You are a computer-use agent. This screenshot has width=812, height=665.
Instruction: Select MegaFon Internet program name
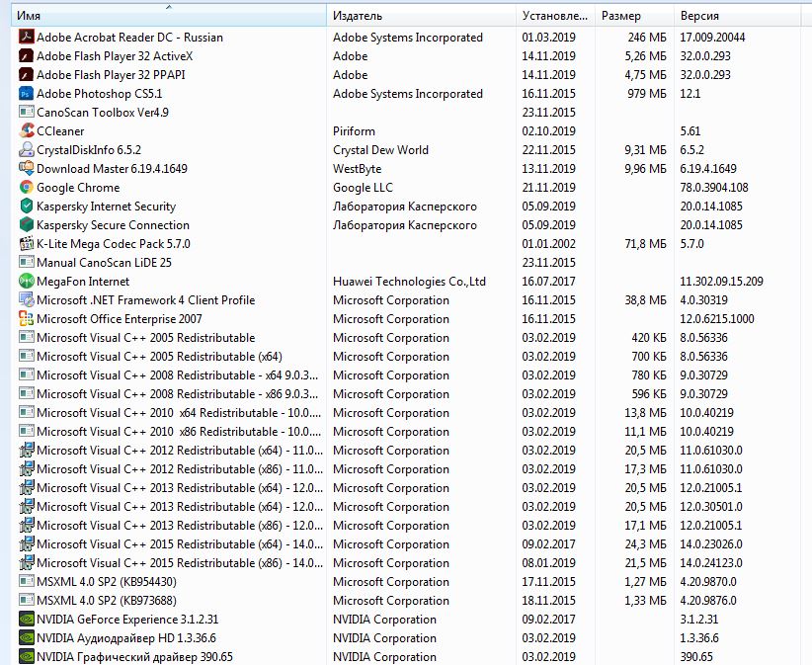[x=83, y=282]
